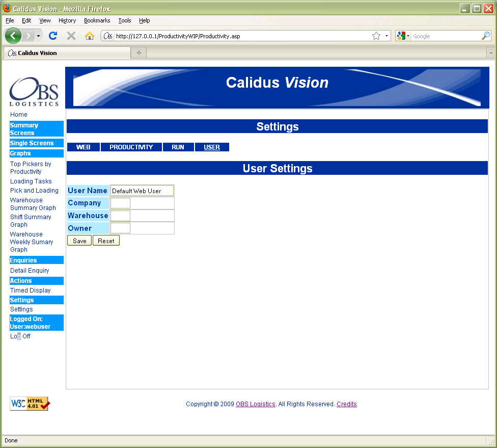The image size is (497, 448).
Task: Click the Log Off link
Action: pyautogui.click(x=20, y=336)
